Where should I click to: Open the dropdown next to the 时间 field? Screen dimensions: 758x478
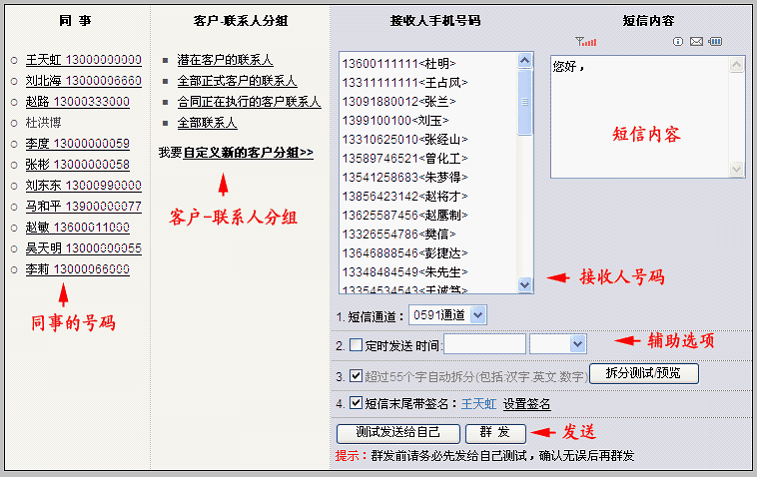click(557, 344)
